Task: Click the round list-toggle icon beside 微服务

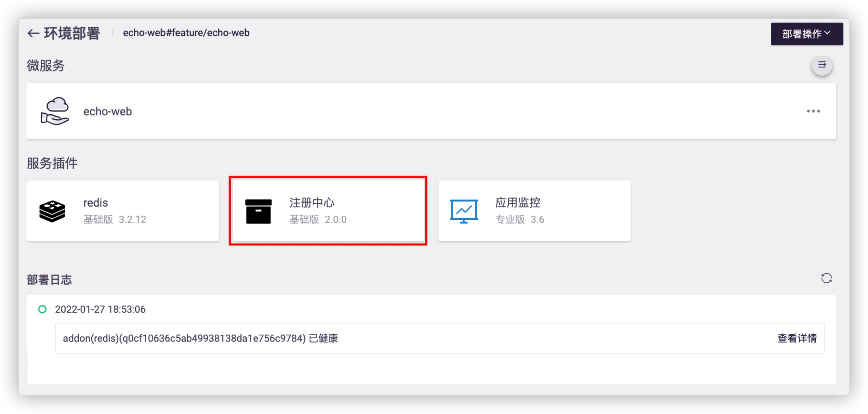Action: point(822,65)
